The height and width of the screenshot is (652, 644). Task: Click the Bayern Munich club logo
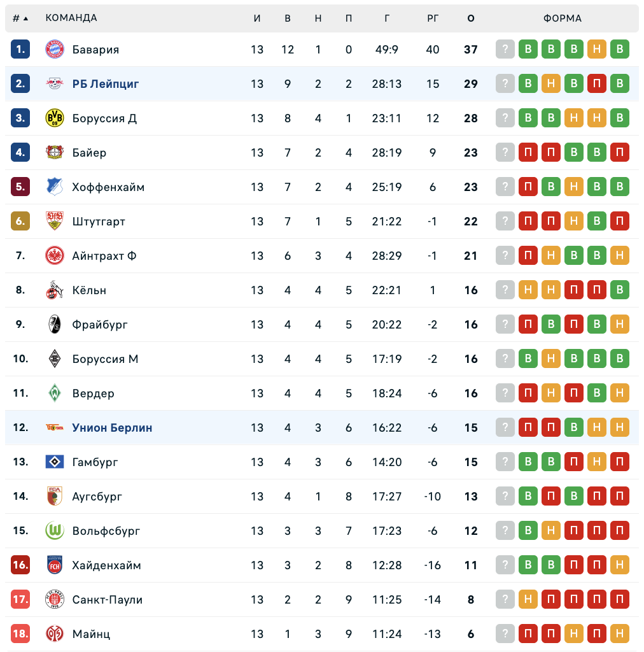pyautogui.click(x=55, y=50)
